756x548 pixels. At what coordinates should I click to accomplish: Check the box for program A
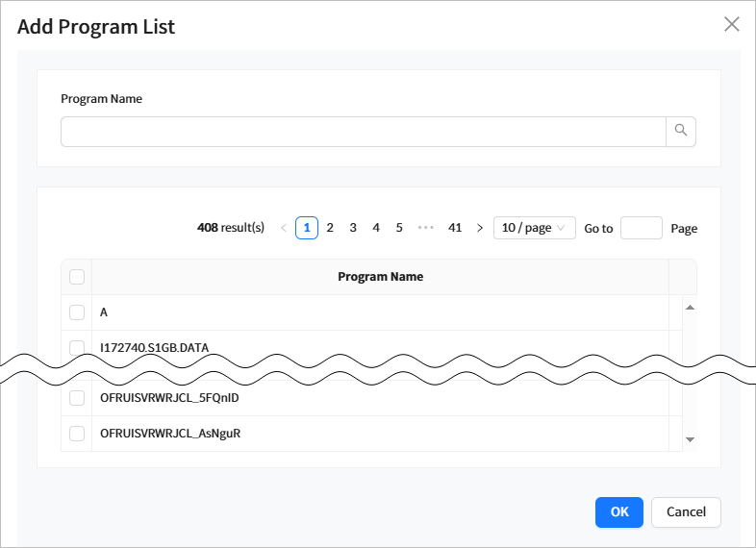[x=77, y=312]
